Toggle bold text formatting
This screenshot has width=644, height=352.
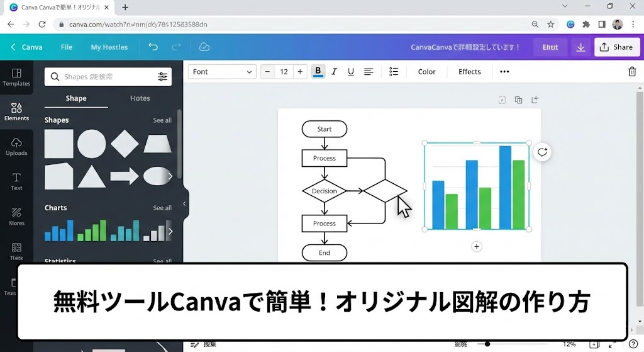point(318,72)
